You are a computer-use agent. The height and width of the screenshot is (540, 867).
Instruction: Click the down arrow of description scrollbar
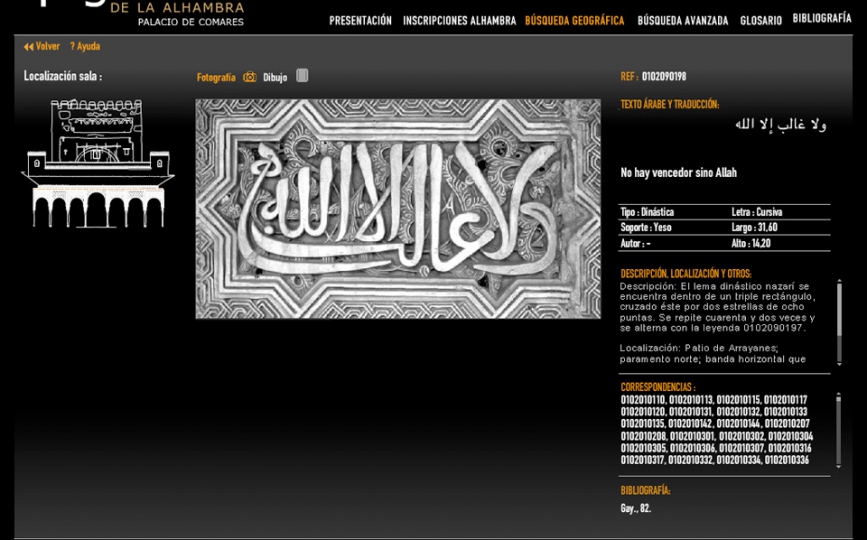pos(839,364)
